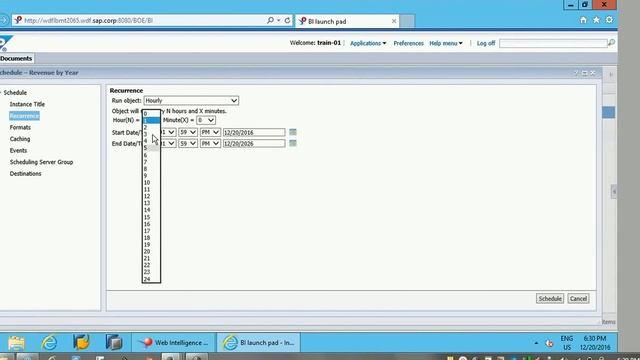Click the Cancel button

click(x=578, y=298)
